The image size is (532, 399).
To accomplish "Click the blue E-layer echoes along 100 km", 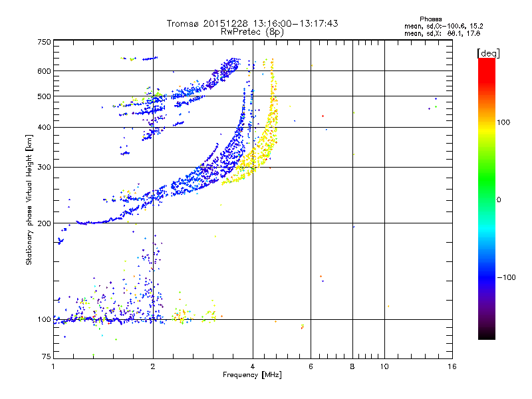I will 108,319.
